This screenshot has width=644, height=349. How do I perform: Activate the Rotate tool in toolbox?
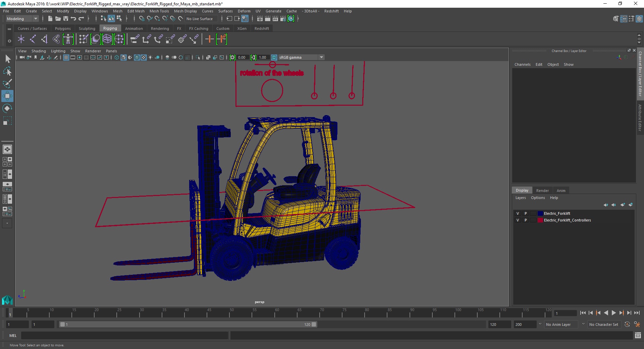coord(7,108)
